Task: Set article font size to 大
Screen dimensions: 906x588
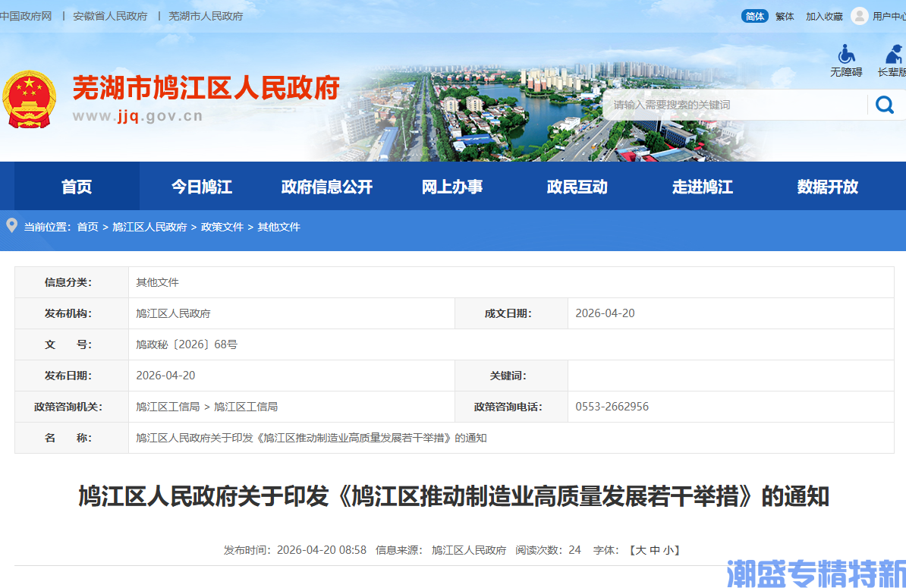Action: coord(641,550)
